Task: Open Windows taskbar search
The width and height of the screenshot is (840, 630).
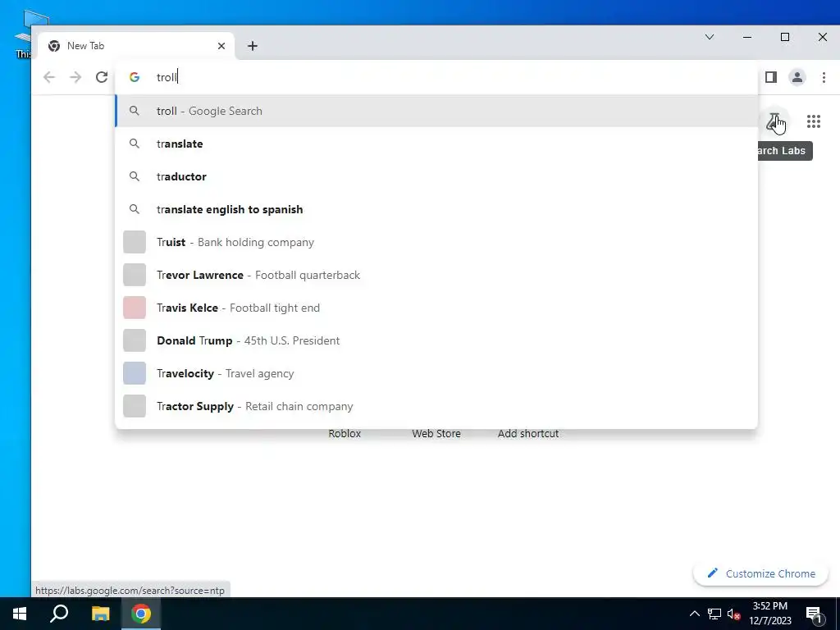Action: pos(59,614)
